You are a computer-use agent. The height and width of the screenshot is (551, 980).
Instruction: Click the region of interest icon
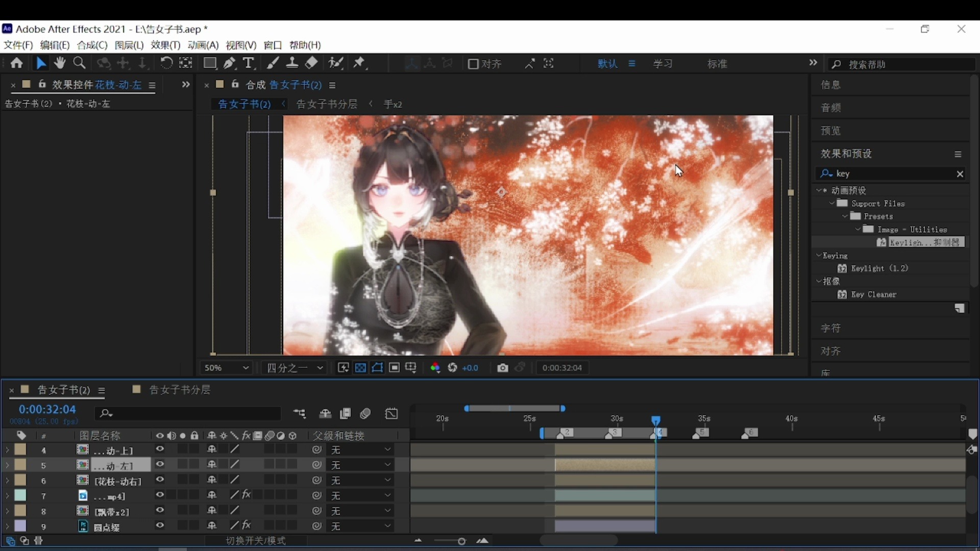[394, 368]
